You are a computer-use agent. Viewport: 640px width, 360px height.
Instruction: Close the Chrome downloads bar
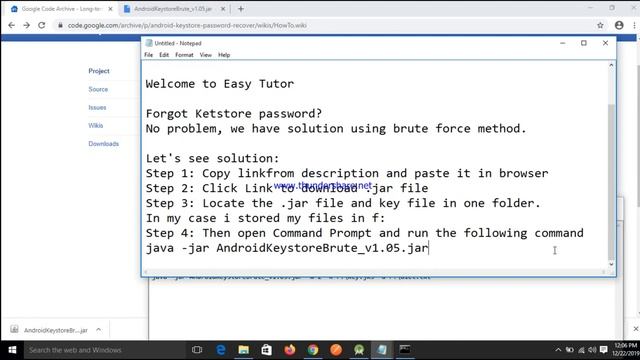tap(636, 329)
